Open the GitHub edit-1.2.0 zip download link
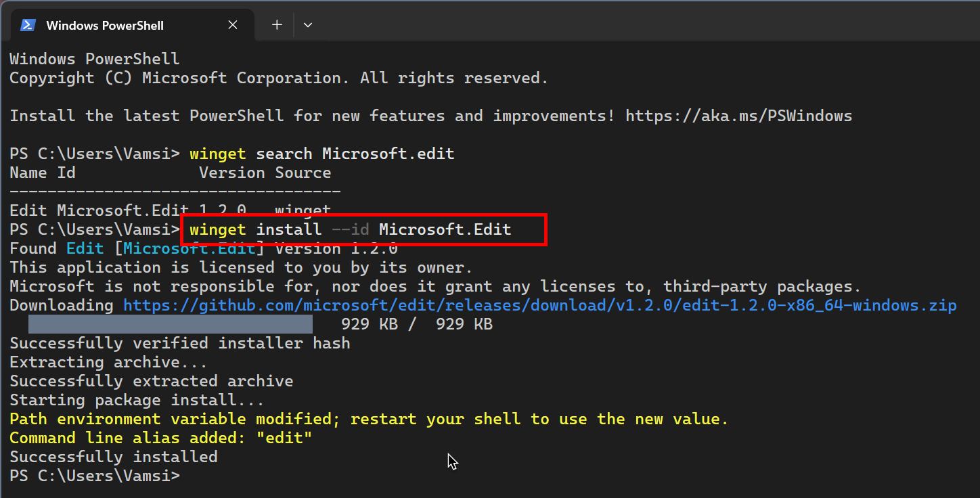The width and height of the screenshot is (980, 498). coord(540,305)
